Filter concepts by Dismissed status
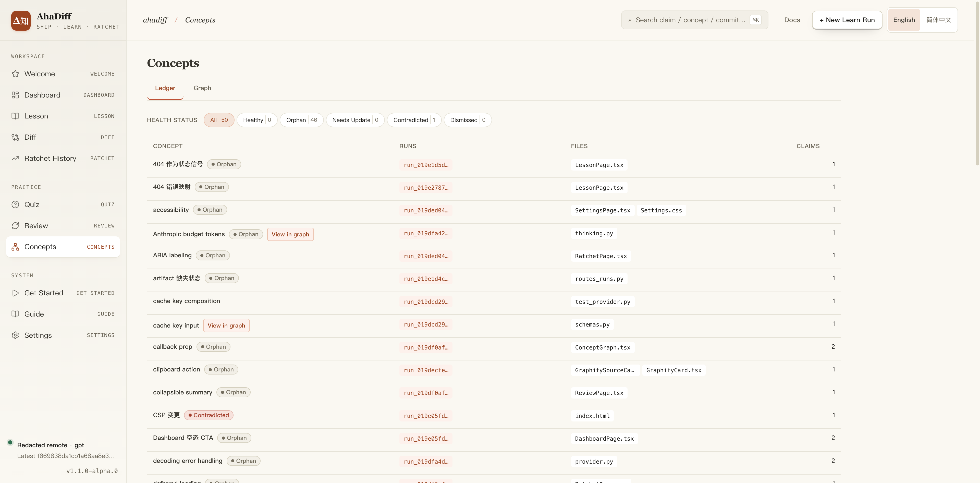Image resolution: width=980 pixels, height=483 pixels. click(468, 120)
